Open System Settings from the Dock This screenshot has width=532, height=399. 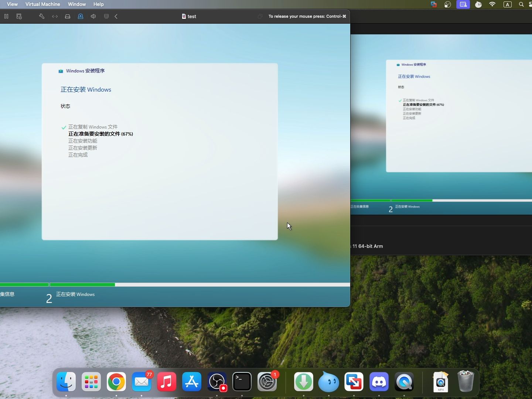(x=267, y=382)
